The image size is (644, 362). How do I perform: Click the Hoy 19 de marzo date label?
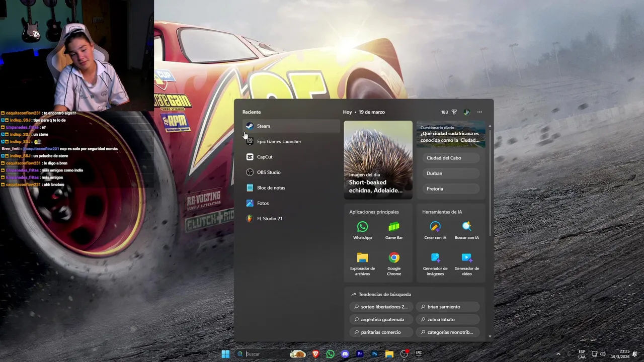coord(364,112)
